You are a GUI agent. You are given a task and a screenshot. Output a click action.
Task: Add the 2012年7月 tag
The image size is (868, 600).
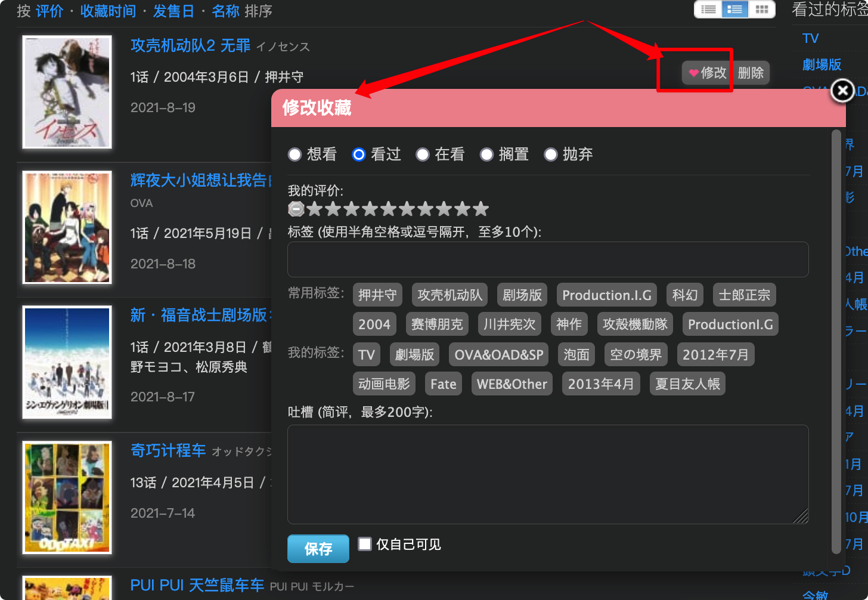[716, 355]
